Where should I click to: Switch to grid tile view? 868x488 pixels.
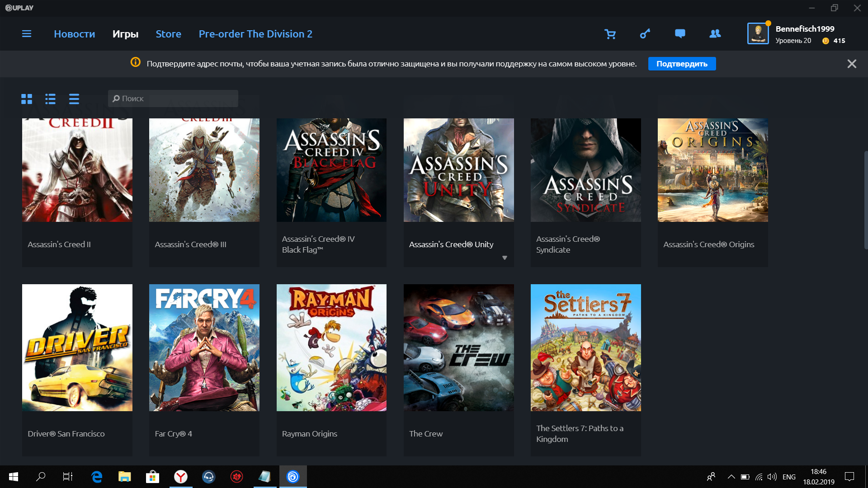tap(27, 99)
